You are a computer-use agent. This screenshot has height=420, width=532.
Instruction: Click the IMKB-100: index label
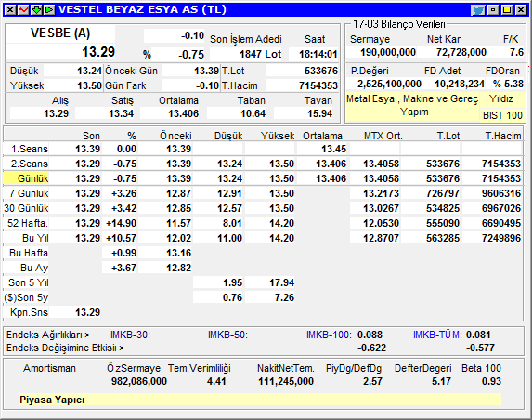tap(329, 335)
